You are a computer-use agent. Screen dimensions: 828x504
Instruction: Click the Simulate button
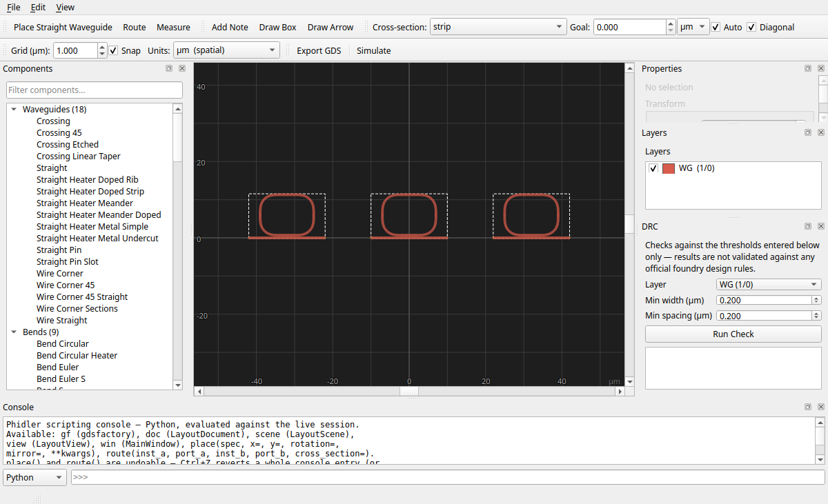[374, 50]
